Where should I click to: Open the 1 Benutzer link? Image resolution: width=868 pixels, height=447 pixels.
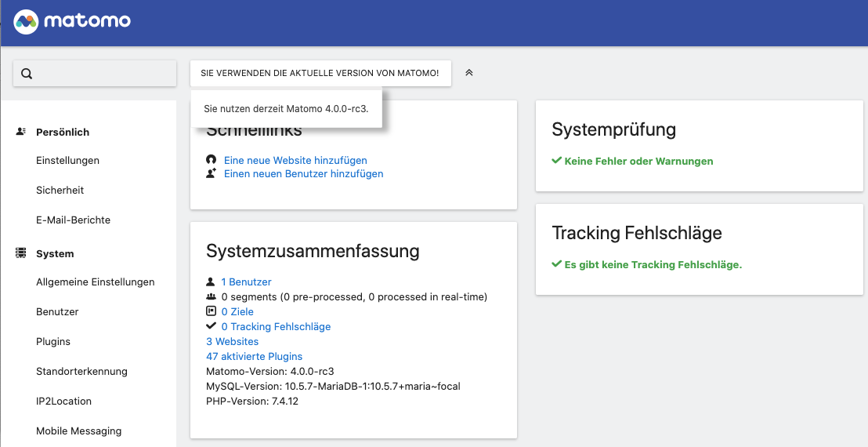pyautogui.click(x=246, y=282)
